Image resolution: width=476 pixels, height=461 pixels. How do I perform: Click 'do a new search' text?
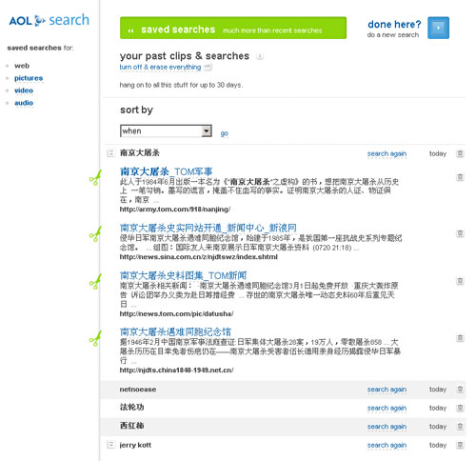coord(393,35)
